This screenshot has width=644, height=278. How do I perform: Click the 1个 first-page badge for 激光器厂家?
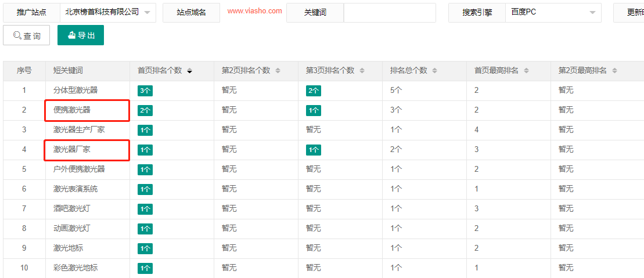(x=145, y=150)
